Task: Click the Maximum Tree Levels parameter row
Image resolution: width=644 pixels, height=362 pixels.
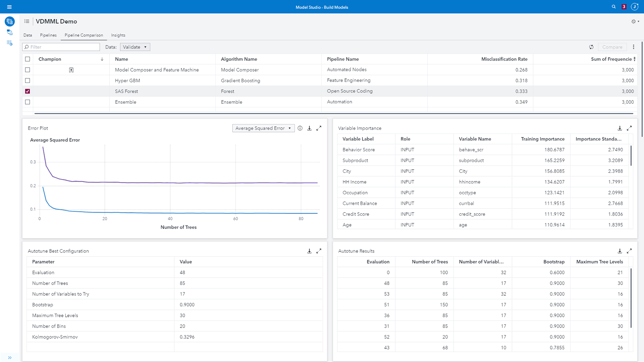Action: (175, 315)
